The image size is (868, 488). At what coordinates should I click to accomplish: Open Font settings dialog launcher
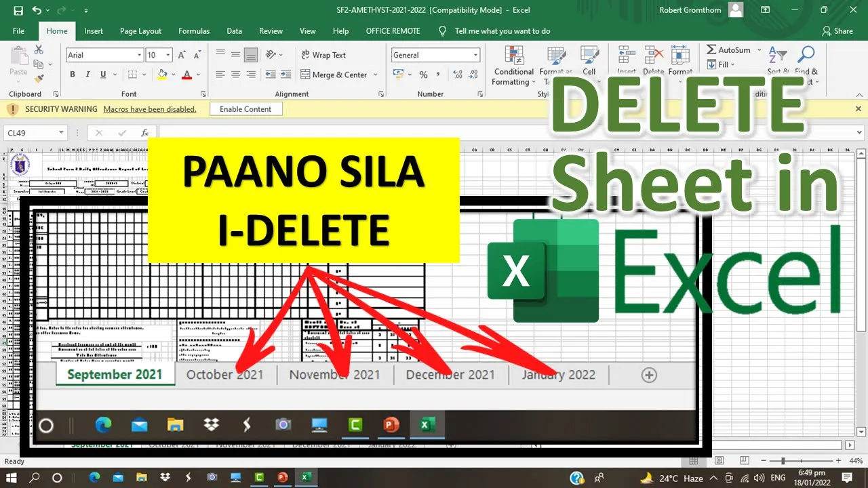click(x=203, y=94)
